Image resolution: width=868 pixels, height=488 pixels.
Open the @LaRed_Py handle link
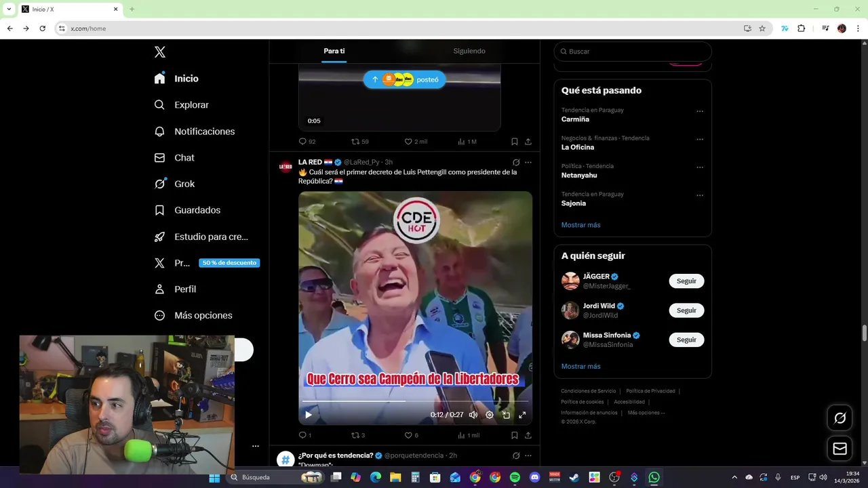pyautogui.click(x=361, y=162)
